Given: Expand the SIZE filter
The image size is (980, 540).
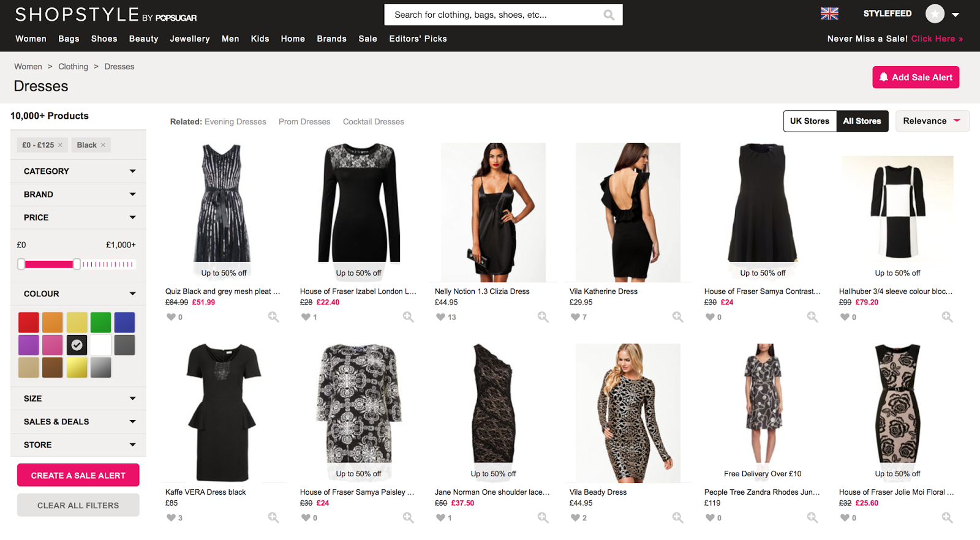Looking at the screenshot, I should point(78,399).
